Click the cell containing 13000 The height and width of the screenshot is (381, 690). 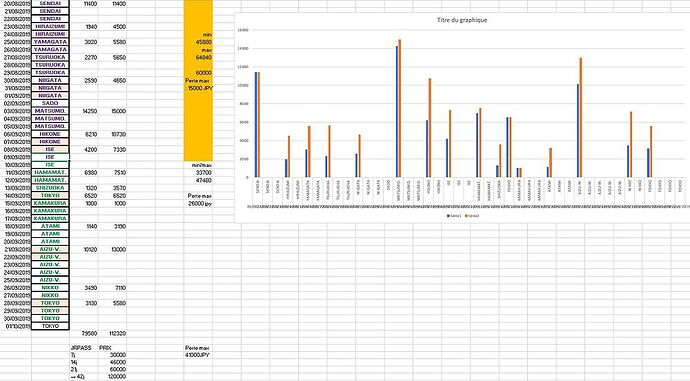pos(112,249)
